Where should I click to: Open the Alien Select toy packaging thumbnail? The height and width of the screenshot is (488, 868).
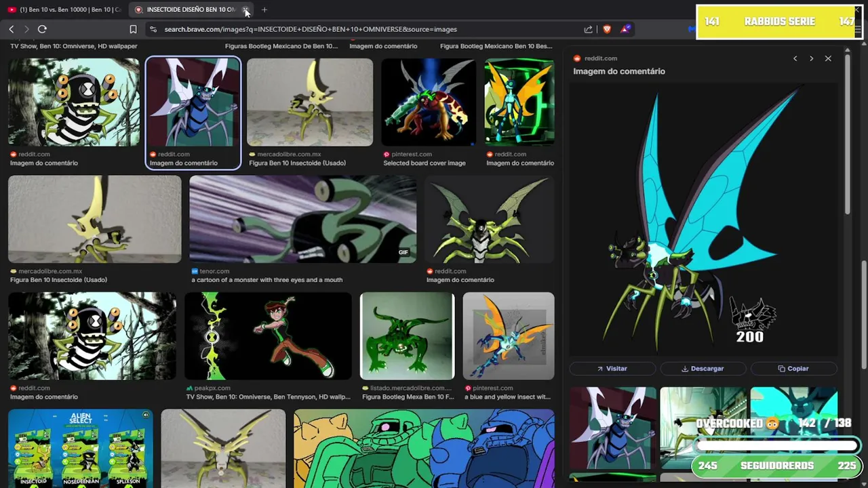pos(81,448)
